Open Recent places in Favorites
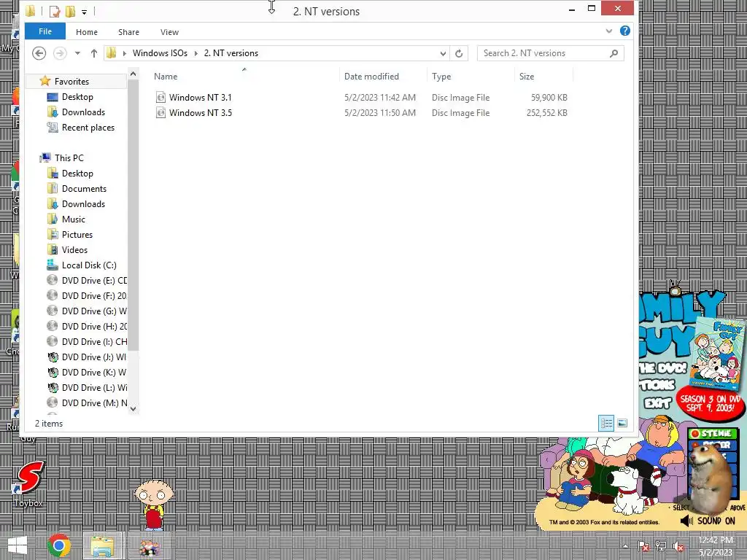This screenshot has height=560, width=747. (x=88, y=127)
